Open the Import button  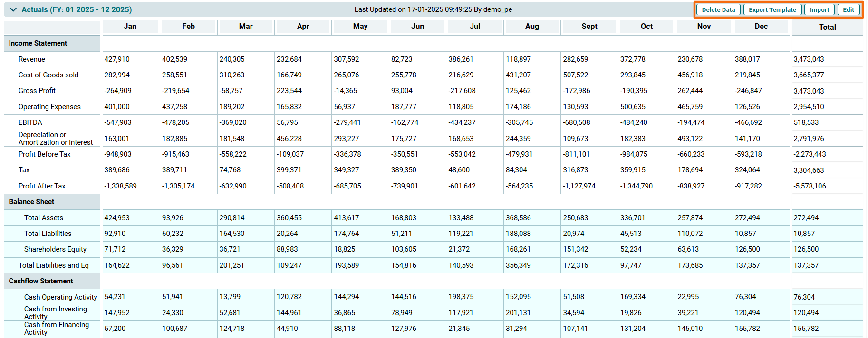[x=819, y=9]
